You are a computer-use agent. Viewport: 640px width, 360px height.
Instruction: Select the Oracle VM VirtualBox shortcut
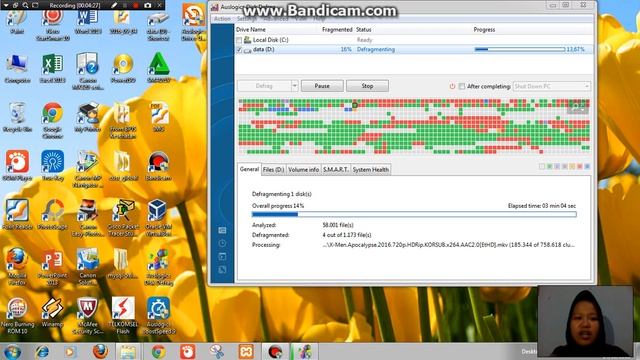pos(158,217)
